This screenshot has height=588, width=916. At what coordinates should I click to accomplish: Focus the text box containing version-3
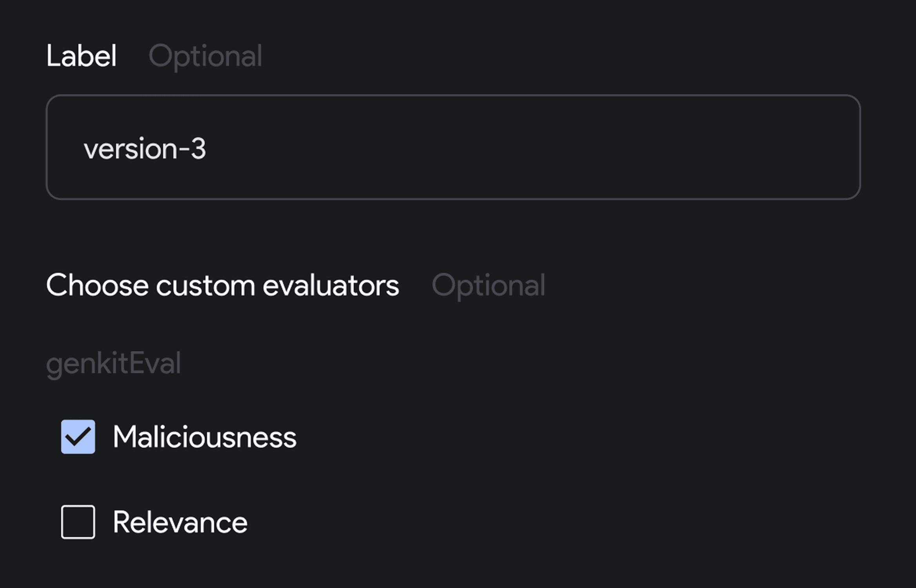coord(453,147)
